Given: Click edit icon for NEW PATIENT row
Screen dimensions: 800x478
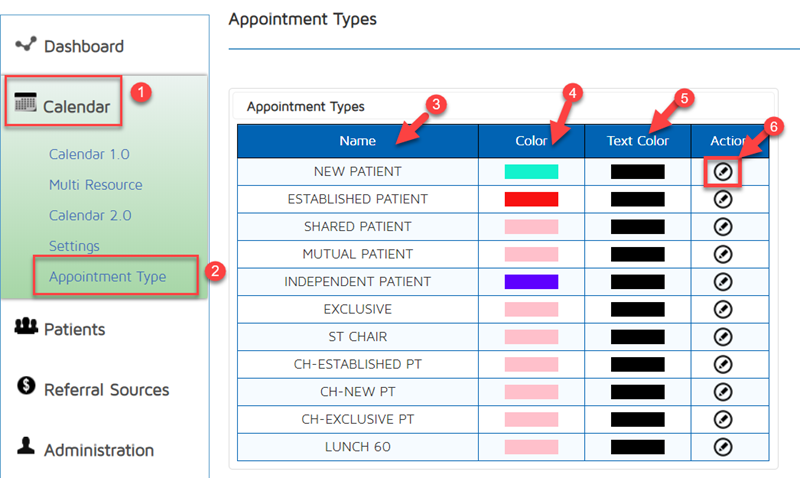Looking at the screenshot, I should coord(724,171).
